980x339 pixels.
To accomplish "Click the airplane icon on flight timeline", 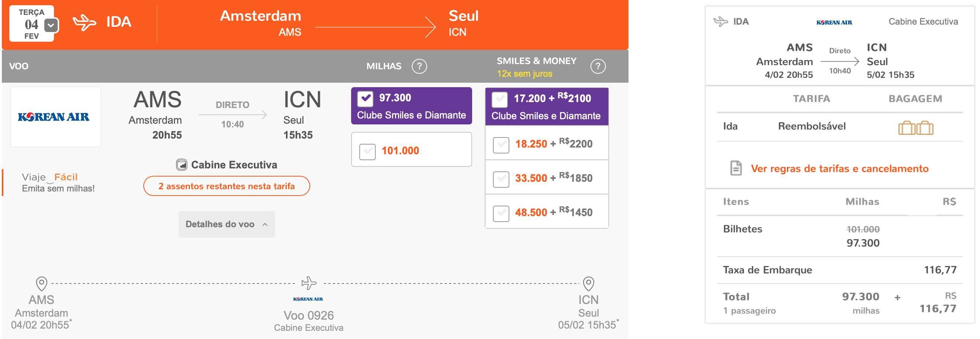I will coord(309,283).
